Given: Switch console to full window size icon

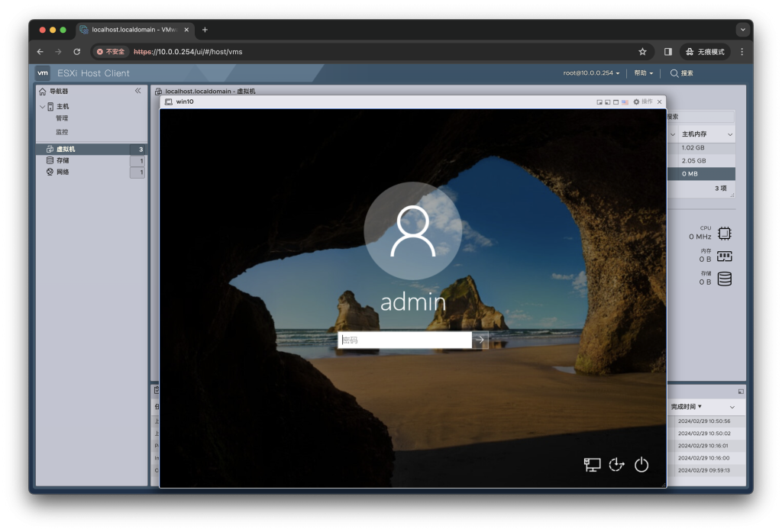Looking at the screenshot, I should click(x=616, y=102).
